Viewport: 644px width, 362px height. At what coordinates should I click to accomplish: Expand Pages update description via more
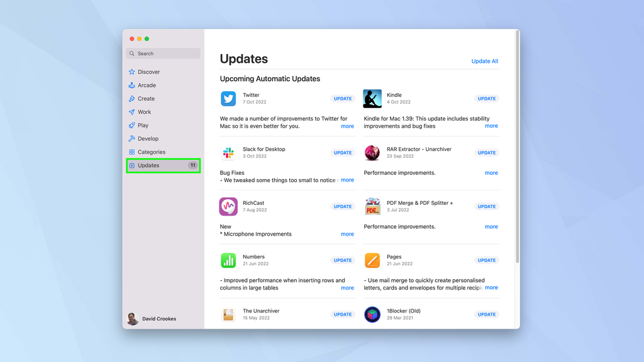click(491, 287)
